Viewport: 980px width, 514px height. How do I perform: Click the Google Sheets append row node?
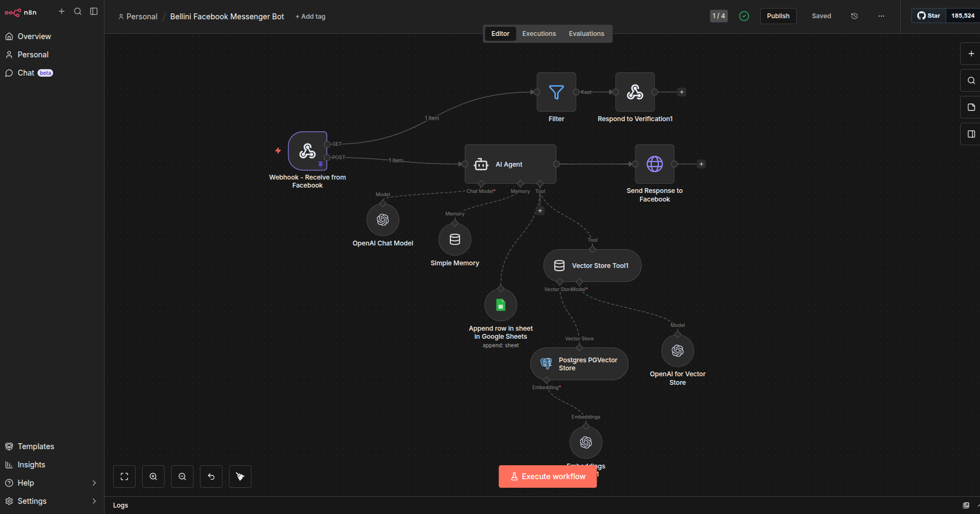[x=500, y=305]
